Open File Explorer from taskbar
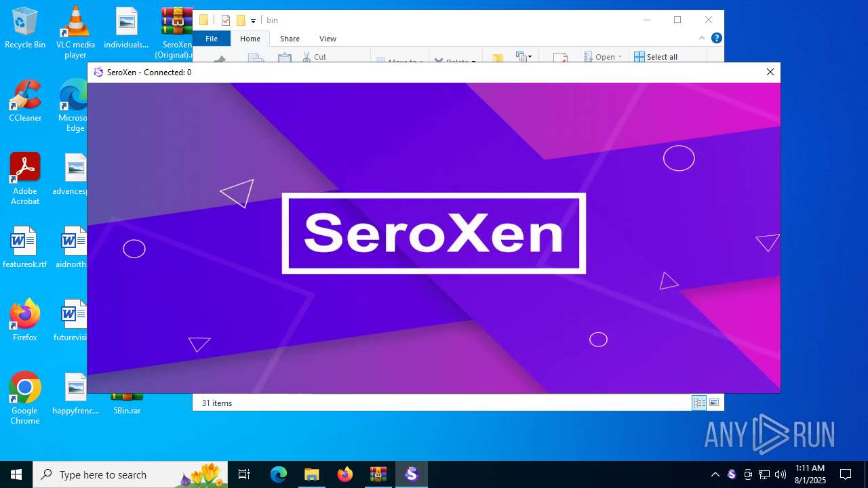 312,474
